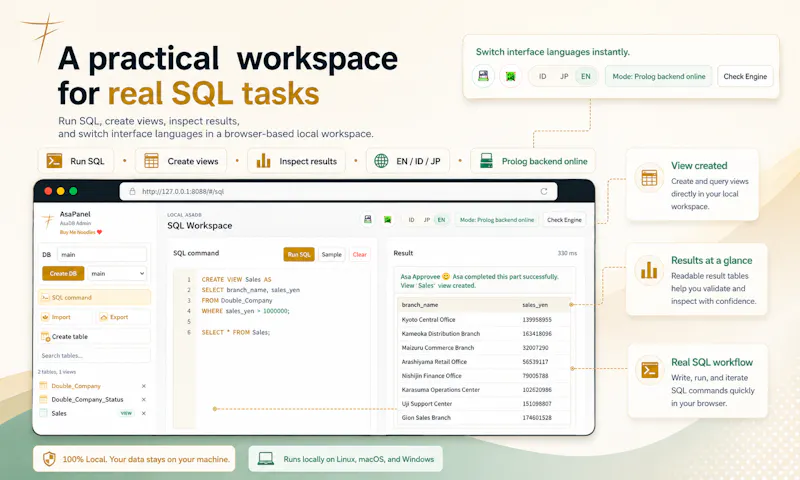800x480 pixels.
Task: Click Mode: Prolog backend online badge in workspace header
Action: [496, 220]
